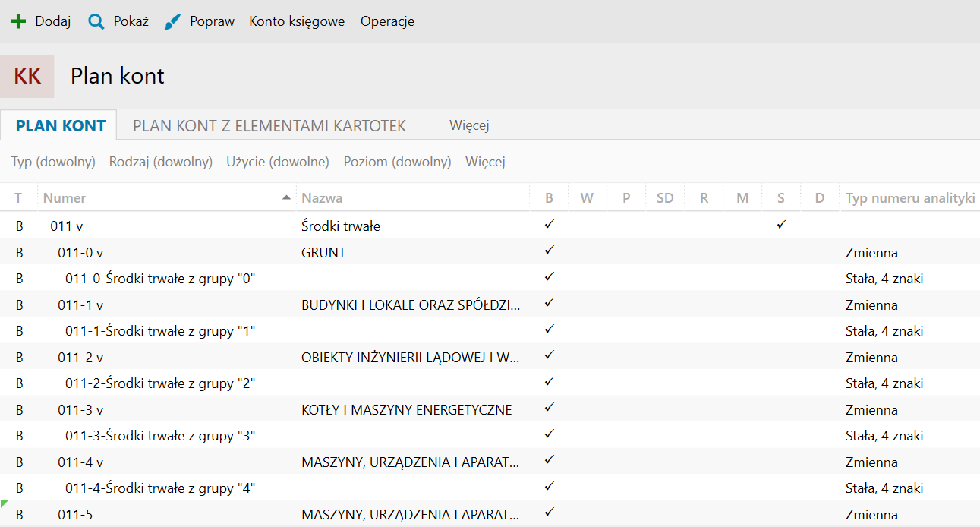Click the KK Plan kont logo
This screenshot has height=527, width=980.
[27, 76]
